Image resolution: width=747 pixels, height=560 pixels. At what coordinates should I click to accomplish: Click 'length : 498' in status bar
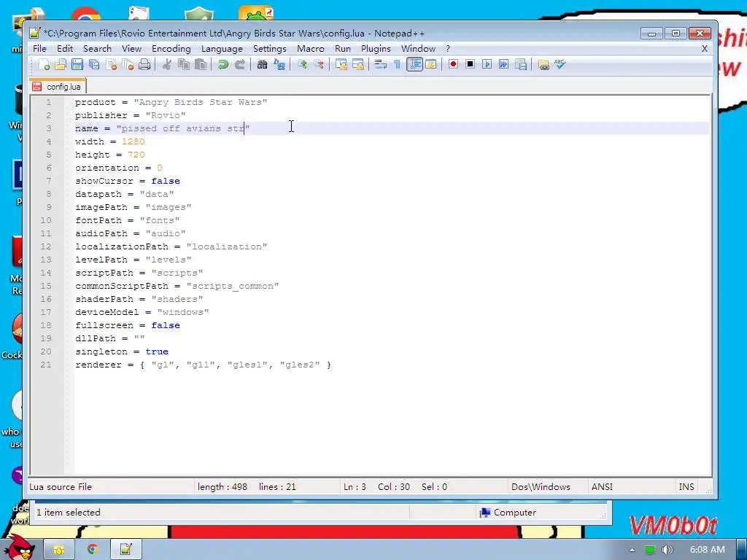pos(222,486)
